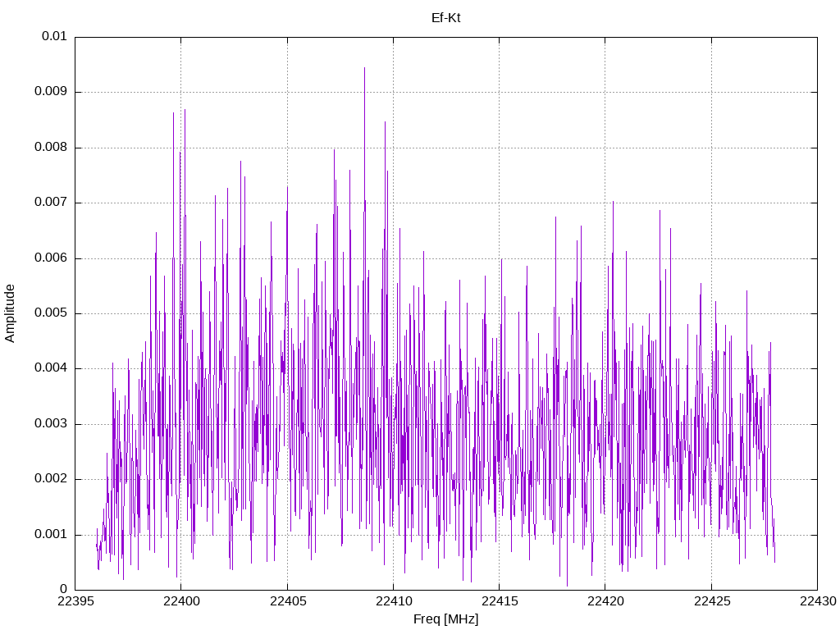Click y-axis tick label 0.006

click(51, 258)
